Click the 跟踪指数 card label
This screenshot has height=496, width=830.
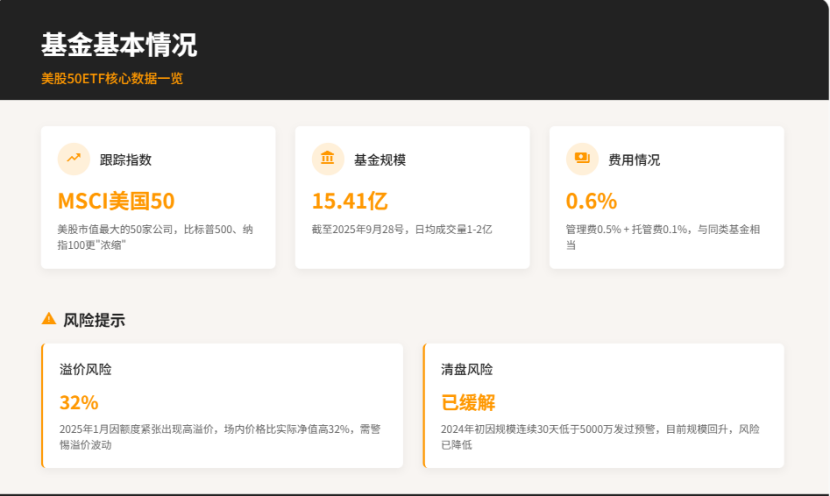(126, 159)
